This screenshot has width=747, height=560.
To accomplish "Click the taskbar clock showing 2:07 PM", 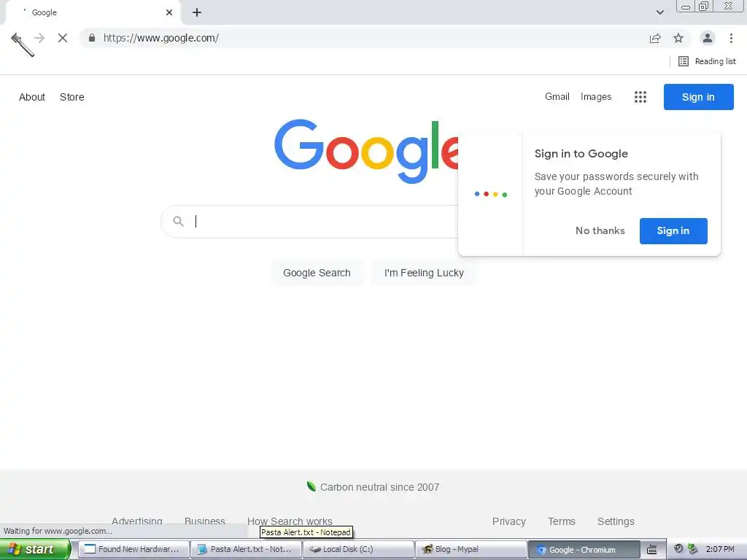I will click(720, 549).
